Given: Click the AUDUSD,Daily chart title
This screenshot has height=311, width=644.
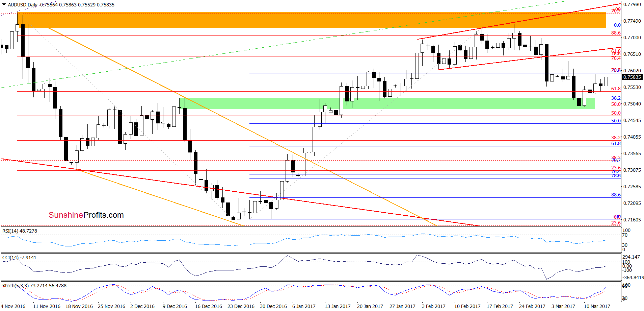Looking at the screenshot, I should [x=23, y=5].
